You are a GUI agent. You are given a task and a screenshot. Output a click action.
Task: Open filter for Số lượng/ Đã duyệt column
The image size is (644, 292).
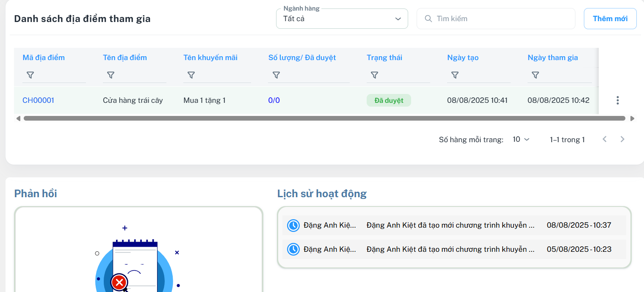coord(276,75)
